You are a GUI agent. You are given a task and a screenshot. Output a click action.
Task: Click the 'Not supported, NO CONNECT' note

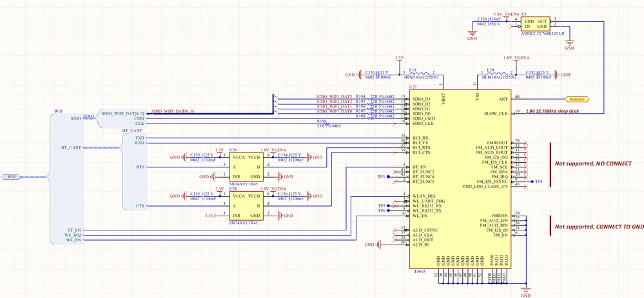point(593,163)
